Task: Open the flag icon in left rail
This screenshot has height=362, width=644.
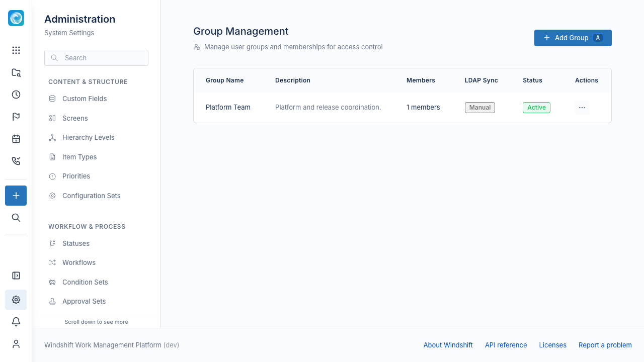Action: point(16,117)
